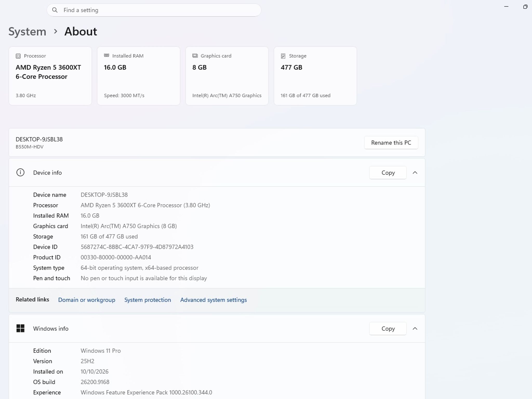Screen dimensions: 532x399
Task: Open the Installed RAM 16.0 GB card
Action: pos(138,76)
